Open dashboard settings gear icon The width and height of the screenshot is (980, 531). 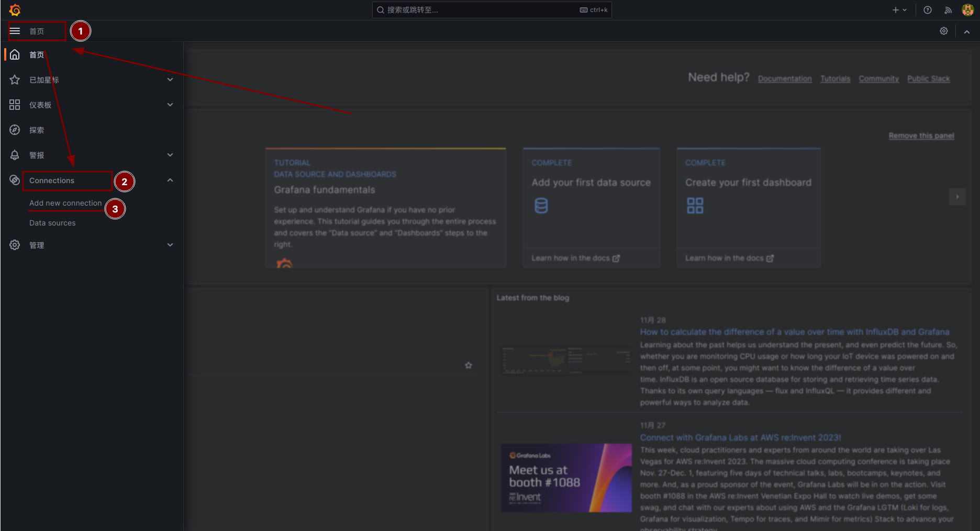pyautogui.click(x=943, y=31)
